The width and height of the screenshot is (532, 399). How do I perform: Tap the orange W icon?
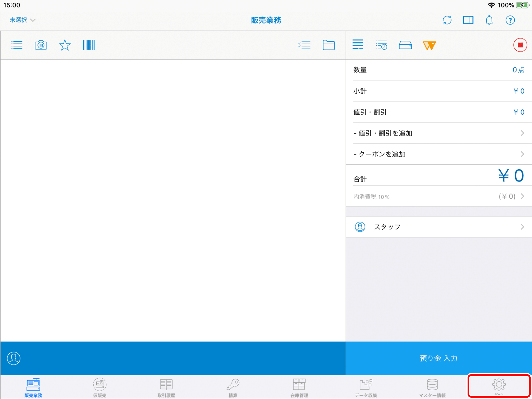pos(429,45)
